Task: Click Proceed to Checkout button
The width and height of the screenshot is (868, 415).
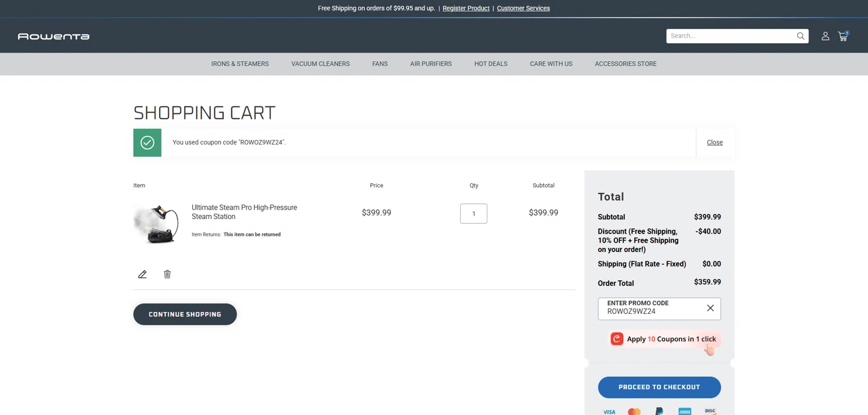Action: click(x=659, y=387)
